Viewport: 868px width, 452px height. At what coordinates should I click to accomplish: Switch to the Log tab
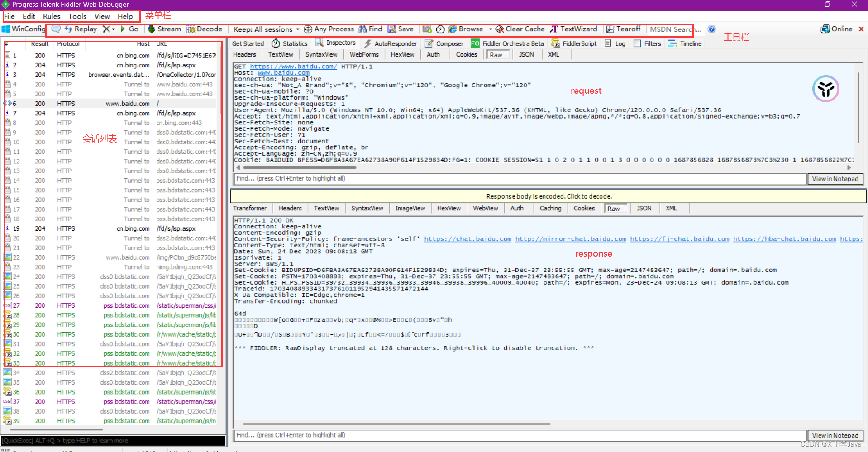[615, 43]
